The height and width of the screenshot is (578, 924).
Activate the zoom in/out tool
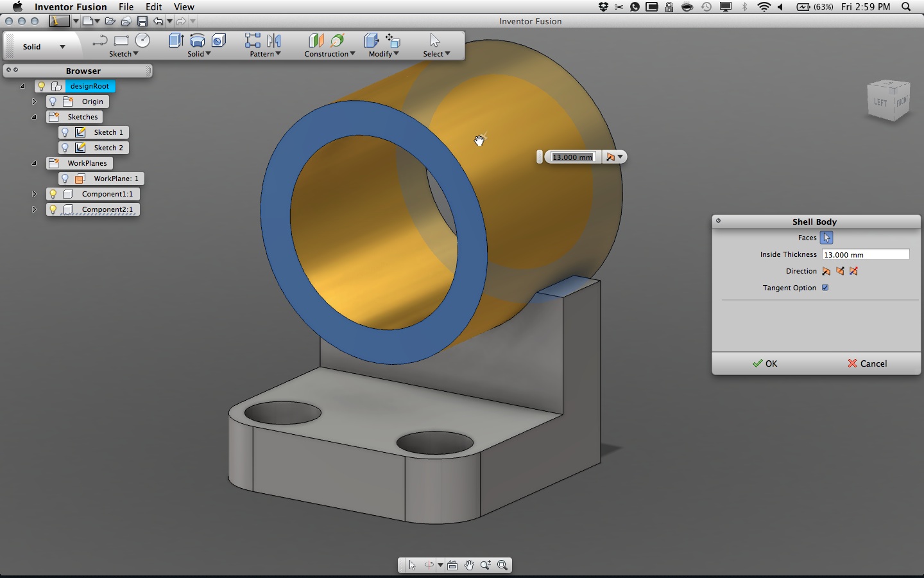(486, 565)
